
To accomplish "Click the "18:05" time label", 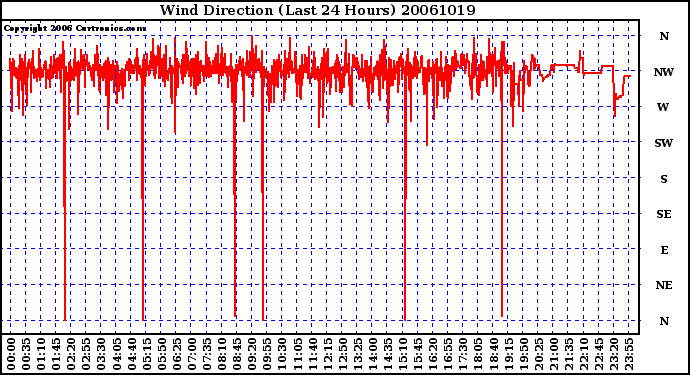I will coord(478,354).
